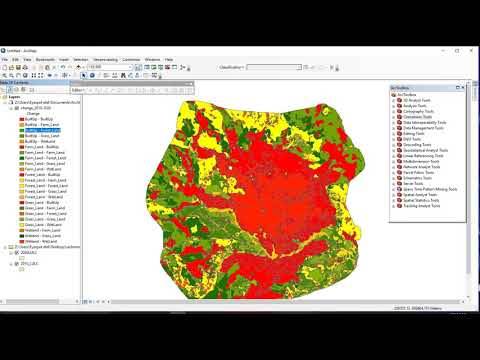Click the Classification toolbar label
Screen dimensions: 480x360
231,67
